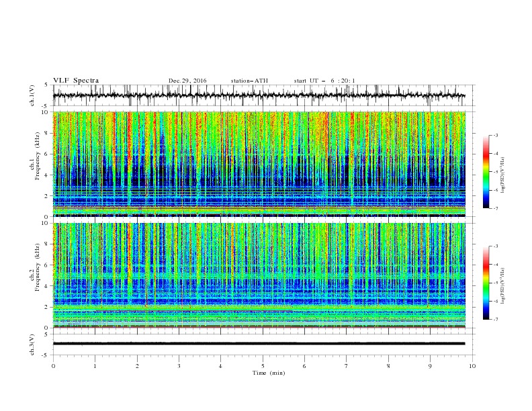
Task: Click the ch.1 colorbar "log(PSD)(V²/Hz)" label
Action: [x=503, y=175]
